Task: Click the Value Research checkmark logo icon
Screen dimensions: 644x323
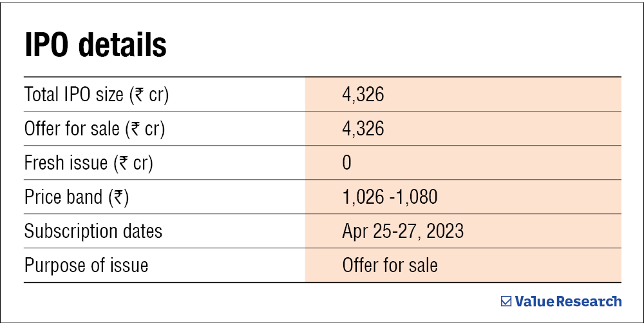Action: pos(506,301)
